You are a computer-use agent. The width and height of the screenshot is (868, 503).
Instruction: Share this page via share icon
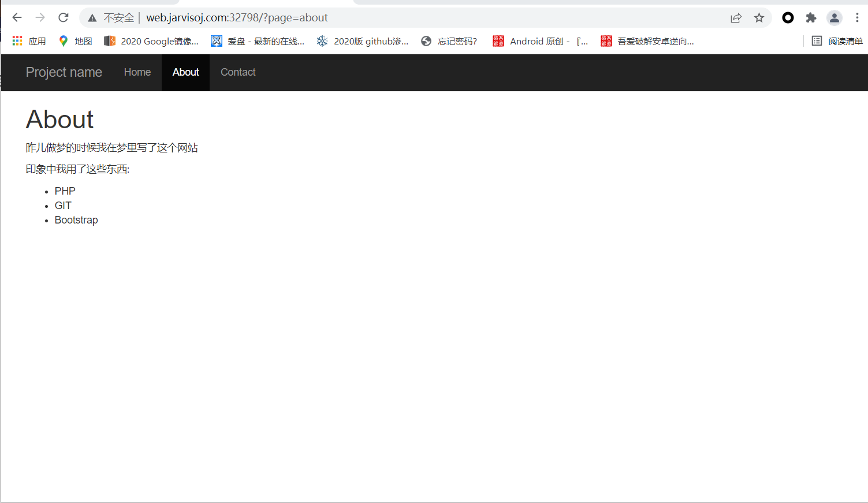point(736,18)
